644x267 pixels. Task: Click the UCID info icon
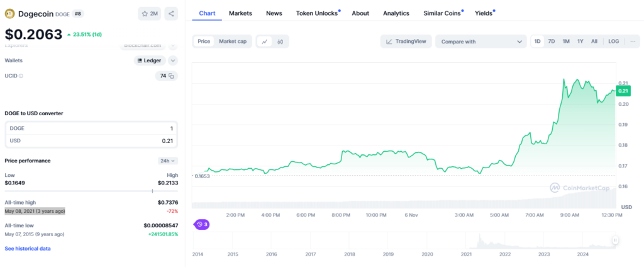[x=21, y=76]
